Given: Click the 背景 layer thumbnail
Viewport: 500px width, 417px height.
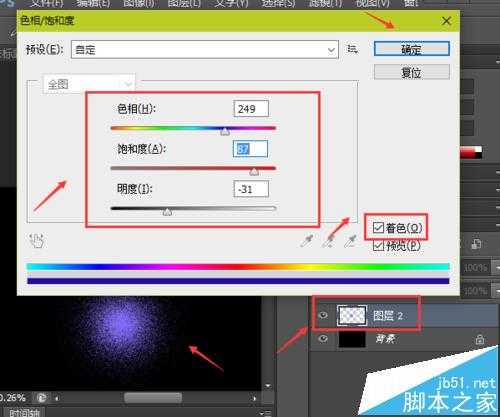Looking at the screenshot, I should click(352, 339).
